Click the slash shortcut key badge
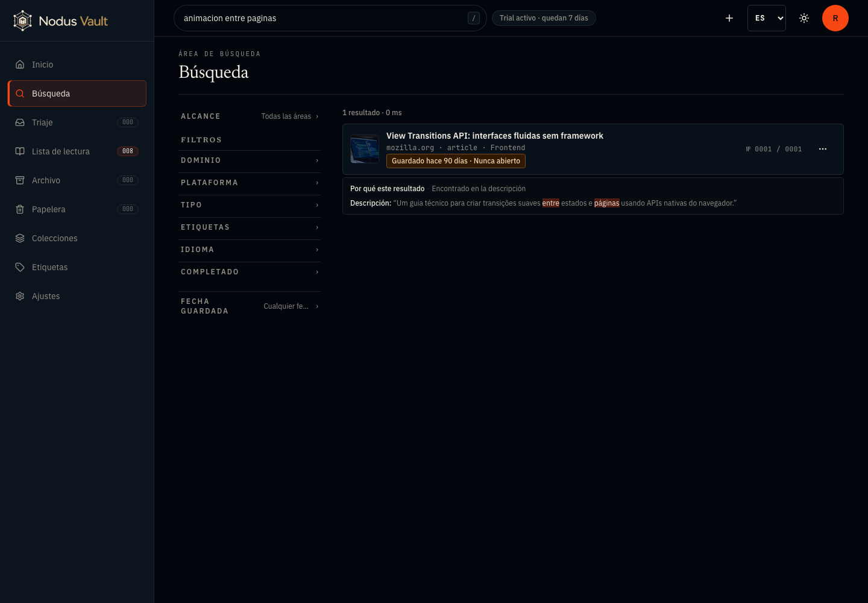The image size is (868, 603). tap(474, 18)
